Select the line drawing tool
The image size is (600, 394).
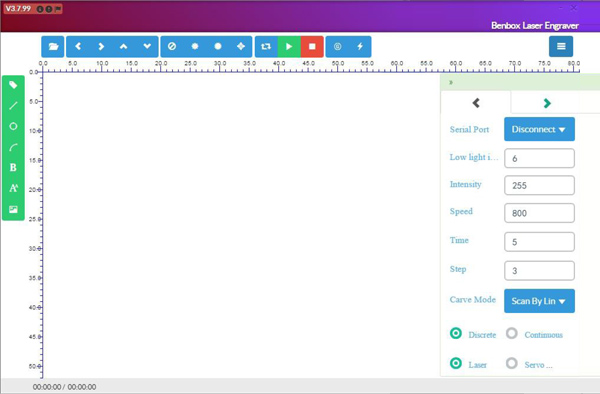(13, 106)
